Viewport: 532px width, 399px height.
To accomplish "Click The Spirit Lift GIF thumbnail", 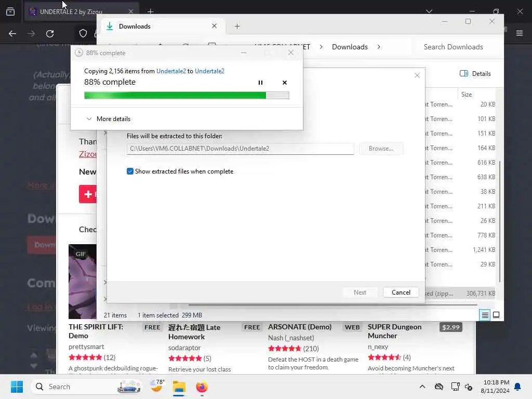I will click(83, 282).
